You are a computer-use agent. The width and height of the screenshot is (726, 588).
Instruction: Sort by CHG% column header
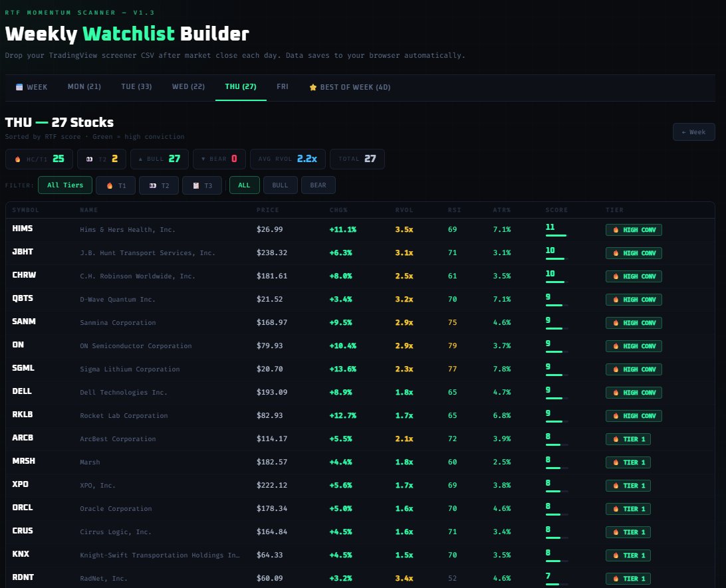(338, 210)
